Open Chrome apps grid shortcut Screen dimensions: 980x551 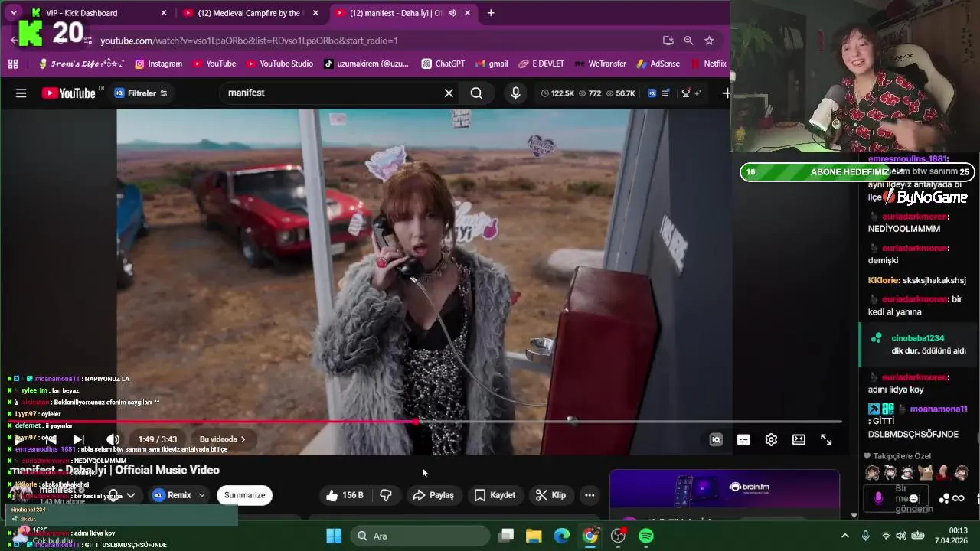pos(13,64)
